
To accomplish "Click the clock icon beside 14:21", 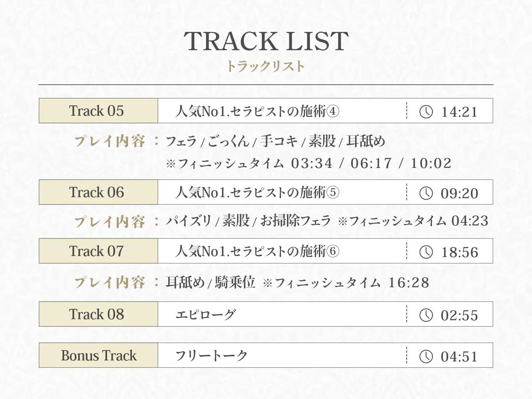I will [426, 111].
